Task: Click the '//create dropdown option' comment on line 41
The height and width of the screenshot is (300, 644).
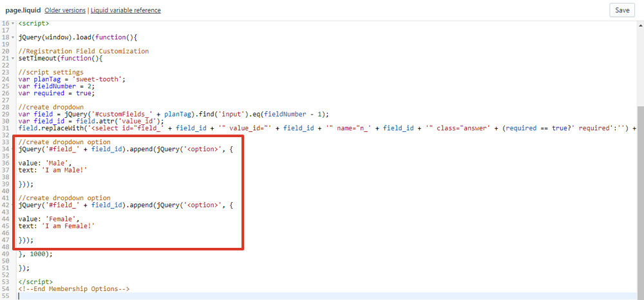Action: (x=64, y=198)
